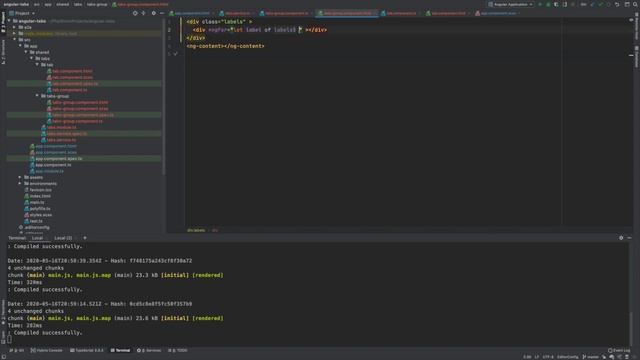The image size is (640, 360).
Task: Click the ng-content line in editor
Action: (x=225, y=46)
